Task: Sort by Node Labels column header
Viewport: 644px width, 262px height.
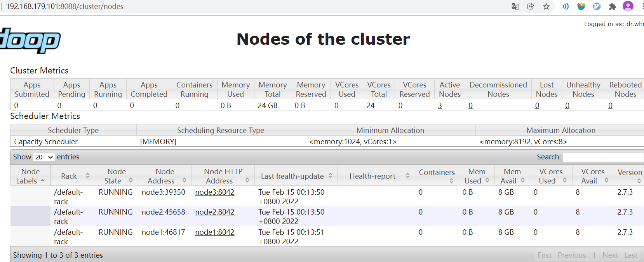Action: click(30, 176)
